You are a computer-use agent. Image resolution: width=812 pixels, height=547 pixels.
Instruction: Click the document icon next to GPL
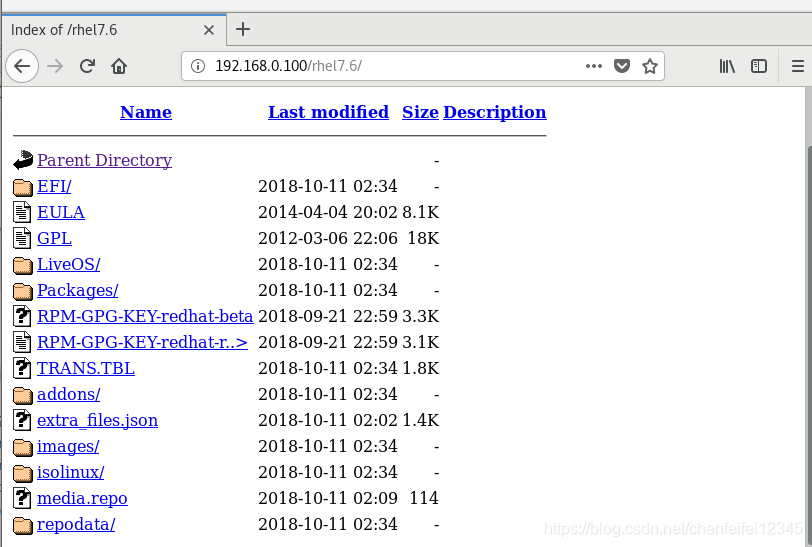point(22,238)
